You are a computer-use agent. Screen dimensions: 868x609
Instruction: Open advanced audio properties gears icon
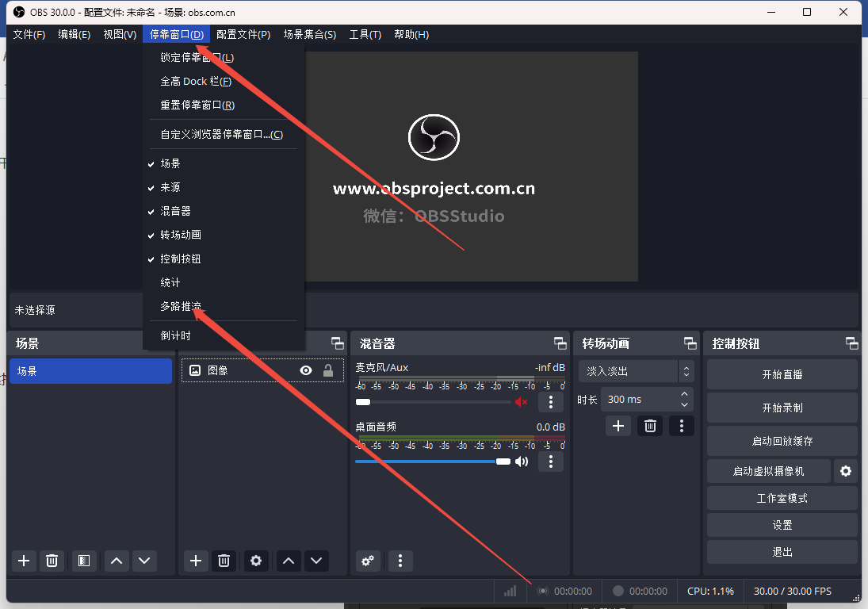click(368, 561)
